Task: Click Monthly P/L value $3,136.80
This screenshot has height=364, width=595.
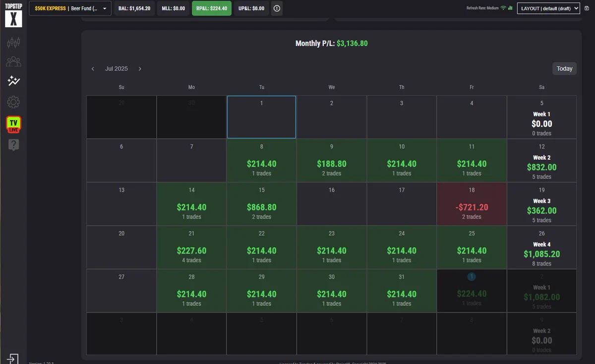Action: pyautogui.click(x=352, y=44)
